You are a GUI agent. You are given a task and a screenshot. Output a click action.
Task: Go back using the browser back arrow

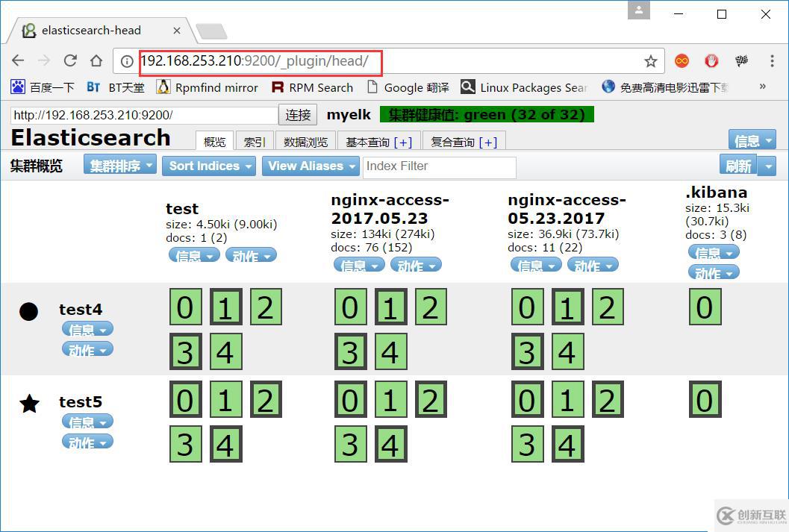pos(18,61)
